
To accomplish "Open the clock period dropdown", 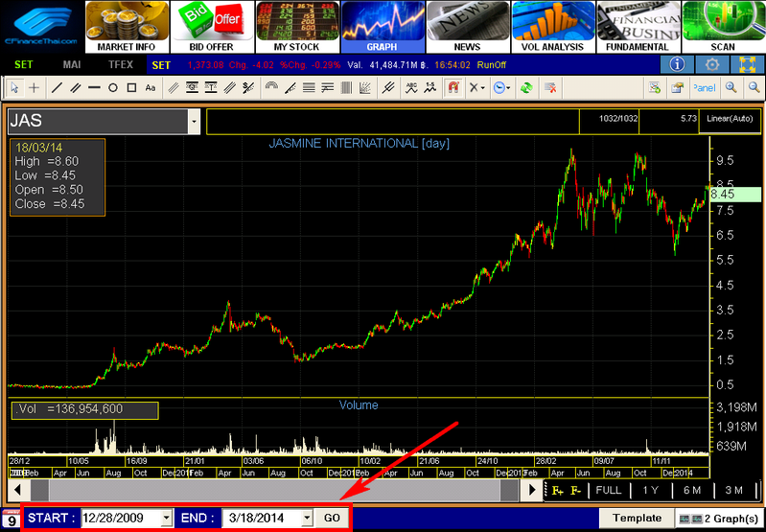I will pyautogui.click(x=501, y=88).
